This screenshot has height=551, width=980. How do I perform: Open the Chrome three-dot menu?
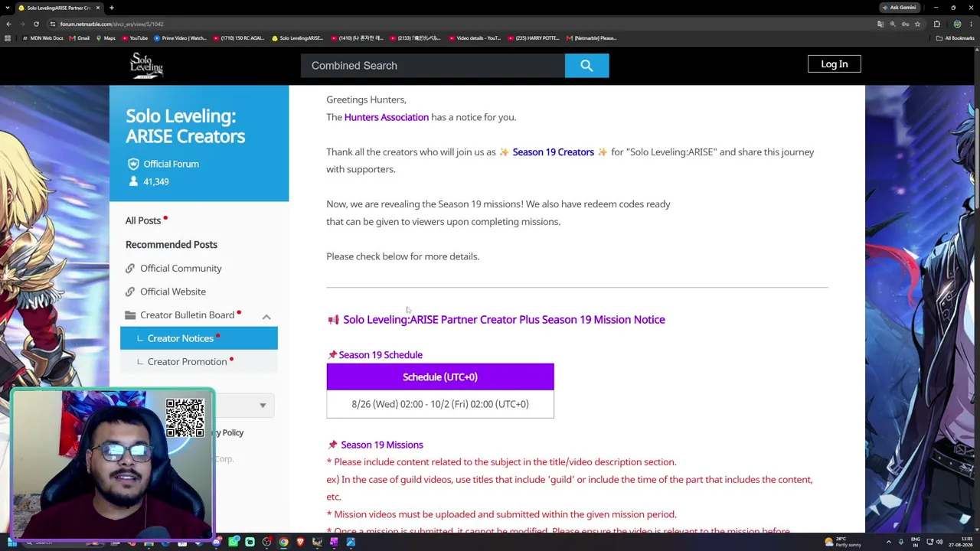971,24
